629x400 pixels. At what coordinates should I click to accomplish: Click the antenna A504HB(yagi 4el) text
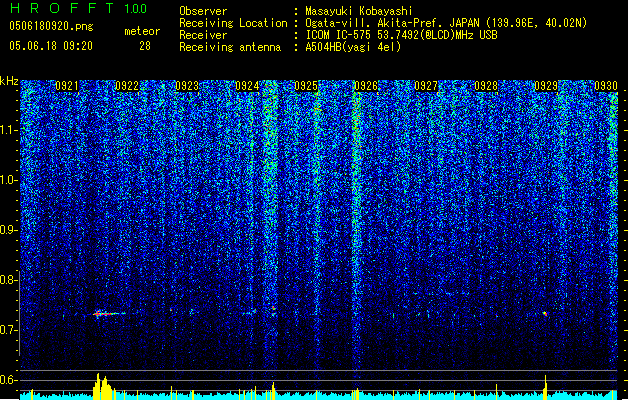pyautogui.click(x=353, y=47)
